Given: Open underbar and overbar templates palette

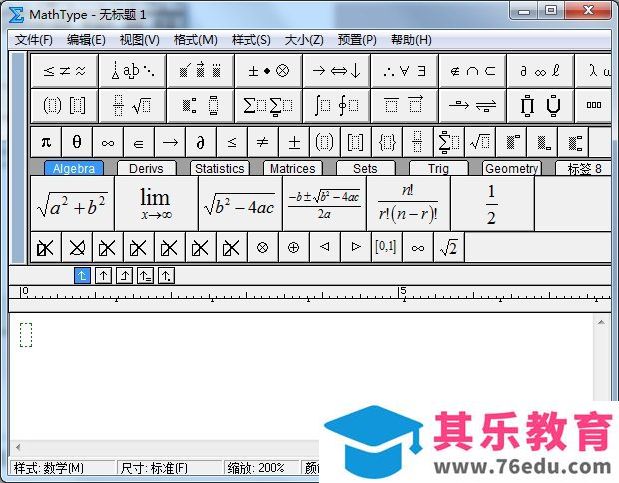Looking at the screenshot, I should (x=404, y=105).
